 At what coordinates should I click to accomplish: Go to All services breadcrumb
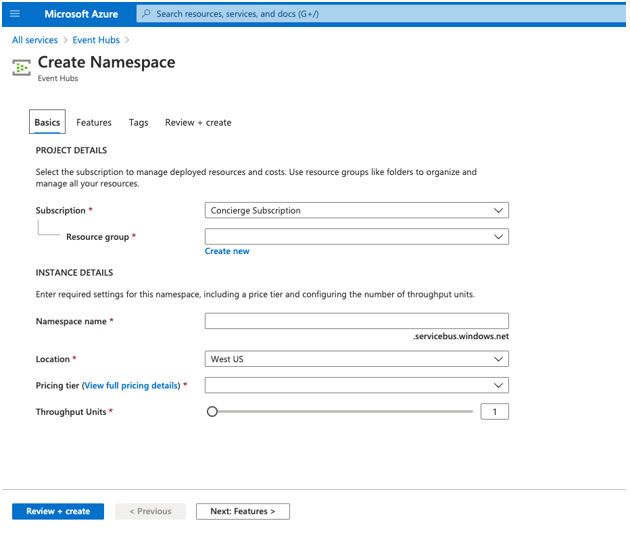(35, 40)
